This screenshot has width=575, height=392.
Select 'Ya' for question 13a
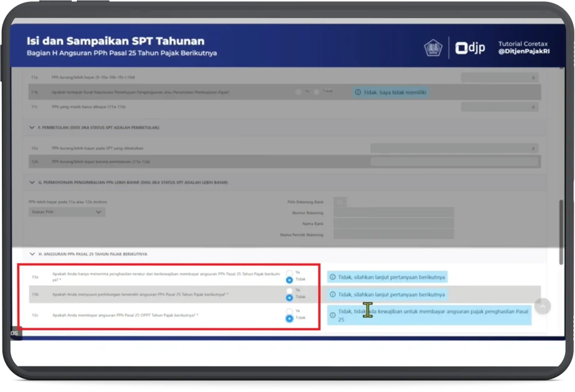(289, 273)
